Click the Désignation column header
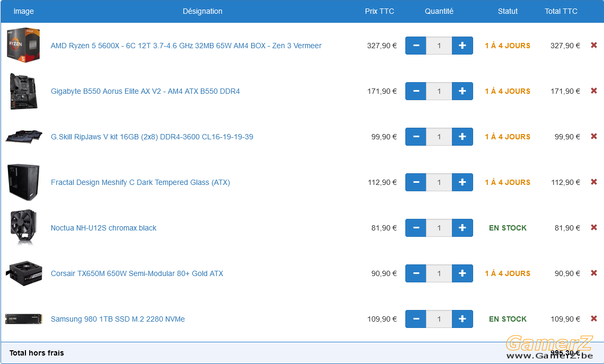The width and height of the screenshot is (604, 364). pyautogui.click(x=202, y=11)
